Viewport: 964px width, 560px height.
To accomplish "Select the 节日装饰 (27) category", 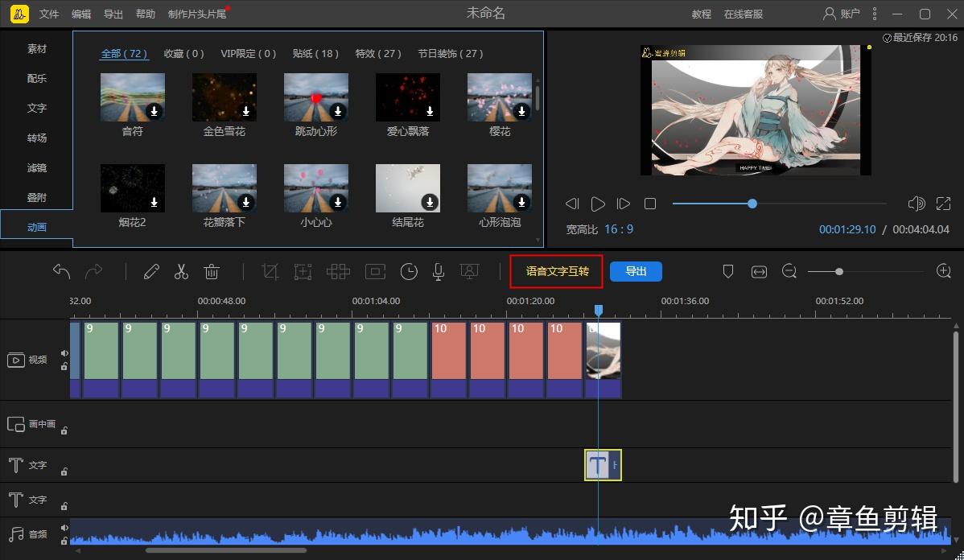I will (451, 53).
